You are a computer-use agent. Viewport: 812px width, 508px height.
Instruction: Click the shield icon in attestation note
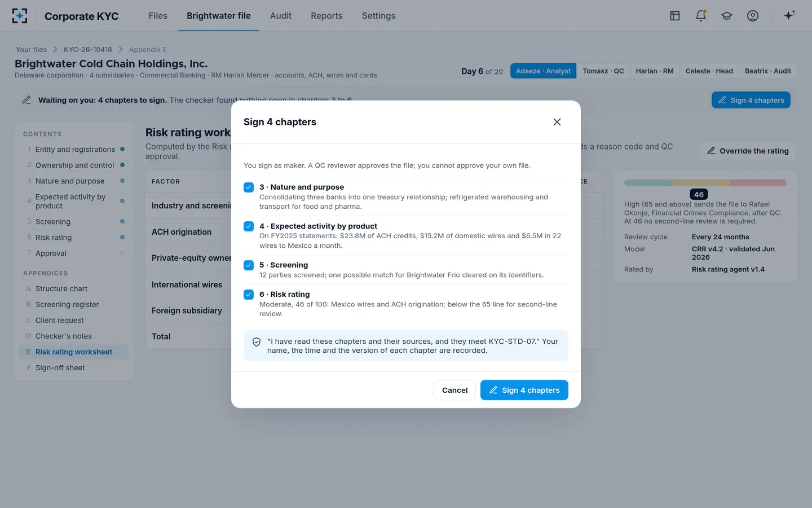[257, 342]
